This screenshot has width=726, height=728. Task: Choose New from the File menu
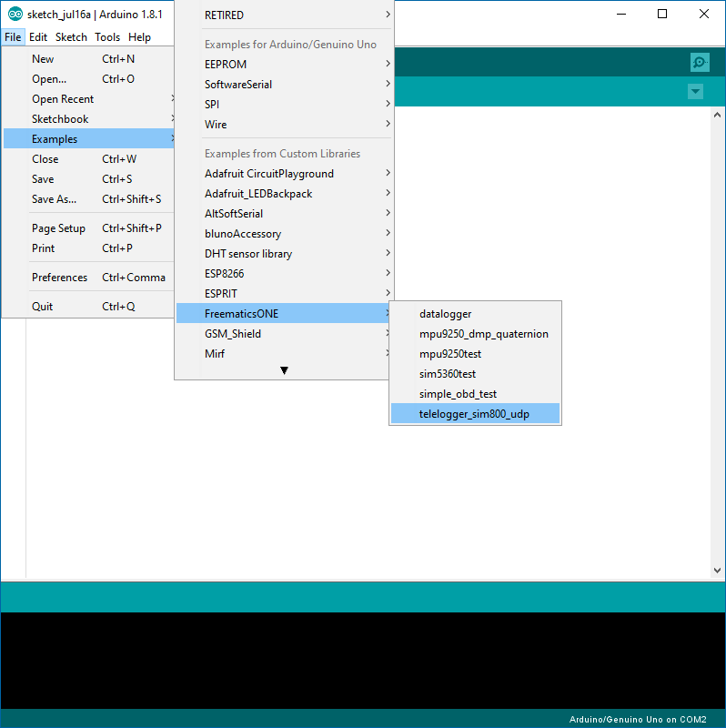click(88, 59)
